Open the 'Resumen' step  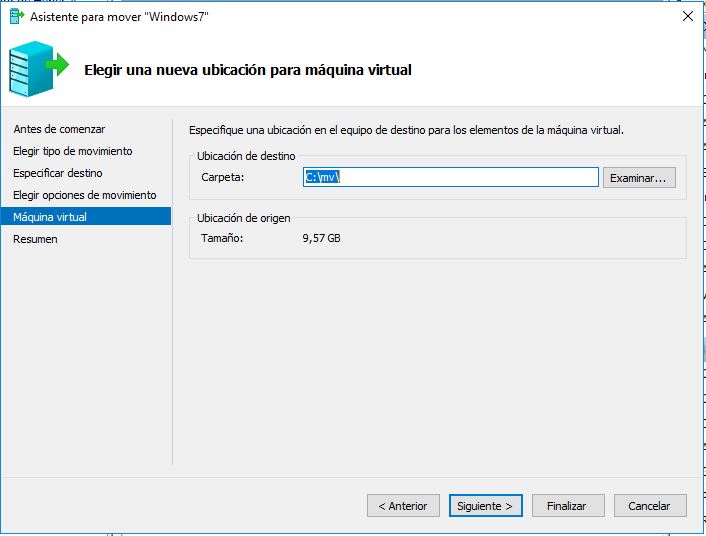click(35, 239)
